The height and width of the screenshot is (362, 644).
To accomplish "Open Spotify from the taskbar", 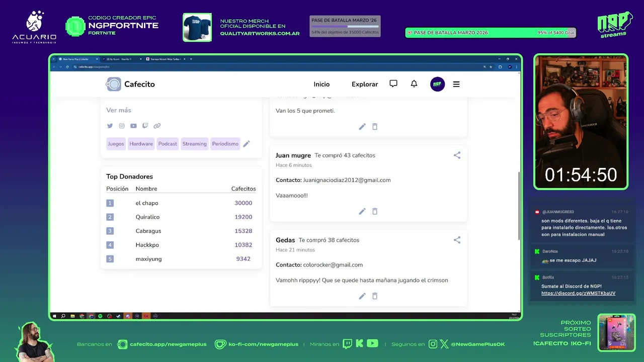I will click(x=100, y=316).
